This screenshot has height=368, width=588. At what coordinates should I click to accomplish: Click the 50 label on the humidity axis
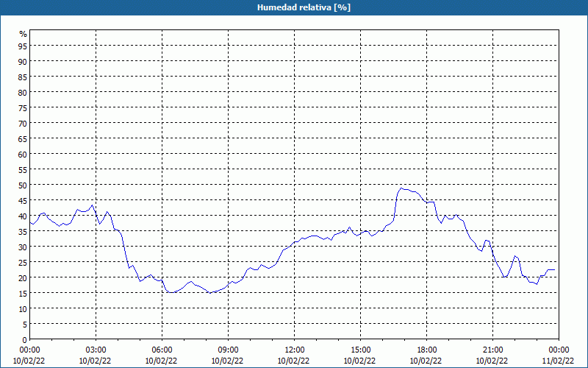pos(23,185)
